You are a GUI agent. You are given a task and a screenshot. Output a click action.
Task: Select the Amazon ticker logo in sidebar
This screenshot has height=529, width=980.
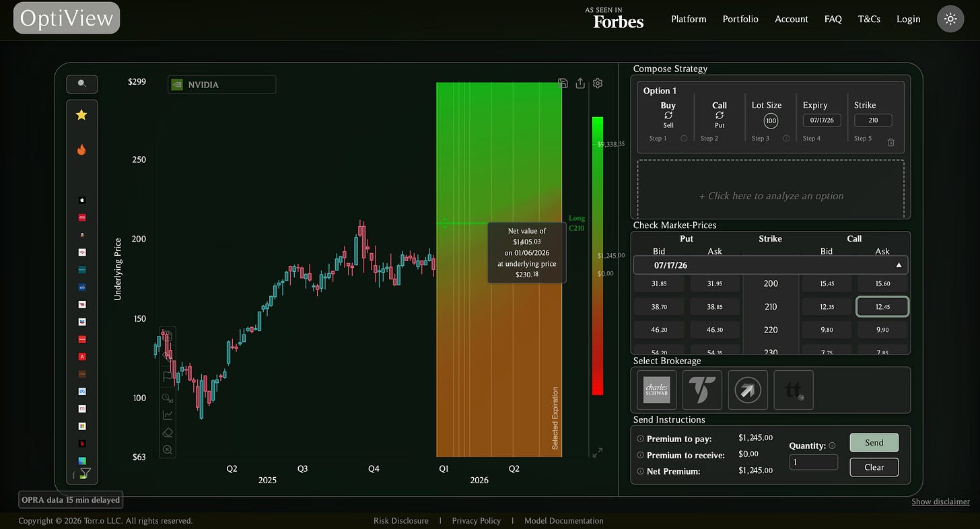coord(82,235)
